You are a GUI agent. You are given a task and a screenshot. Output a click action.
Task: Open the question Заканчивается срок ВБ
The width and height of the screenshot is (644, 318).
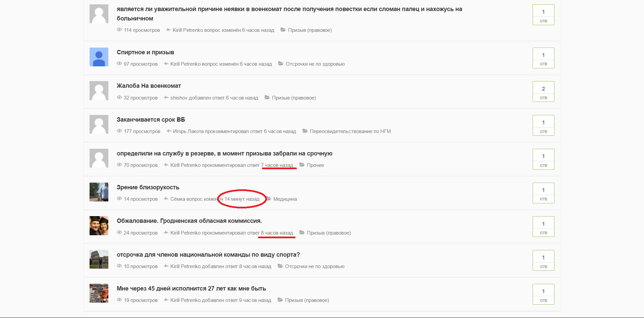[x=151, y=120]
